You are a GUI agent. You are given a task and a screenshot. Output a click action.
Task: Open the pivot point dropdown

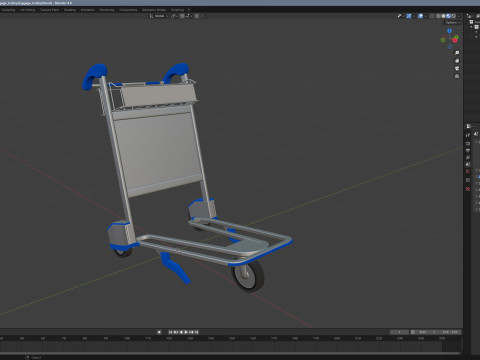click(174, 16)
